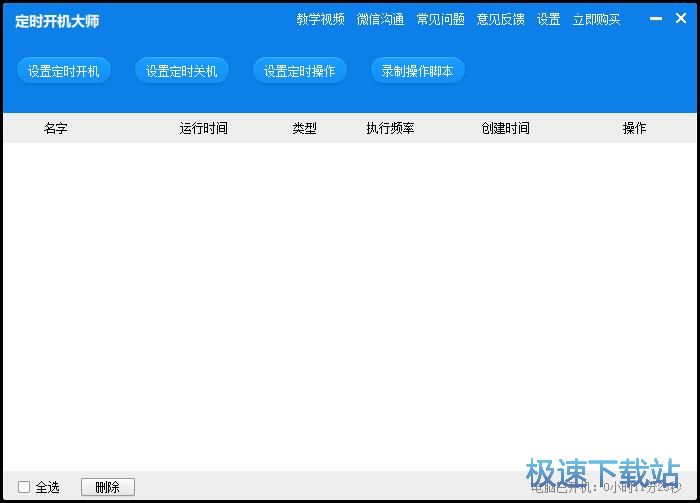This screenshot has width=700, height=503.
Task: Minimize the 定时开机大师 window
Action: [x=656, y=19]
